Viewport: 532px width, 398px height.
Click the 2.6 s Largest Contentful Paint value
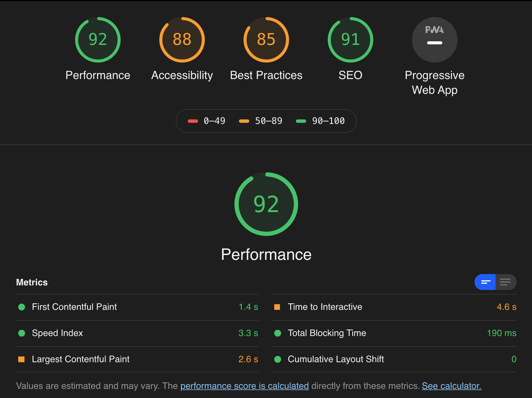(x=248, y=359)
